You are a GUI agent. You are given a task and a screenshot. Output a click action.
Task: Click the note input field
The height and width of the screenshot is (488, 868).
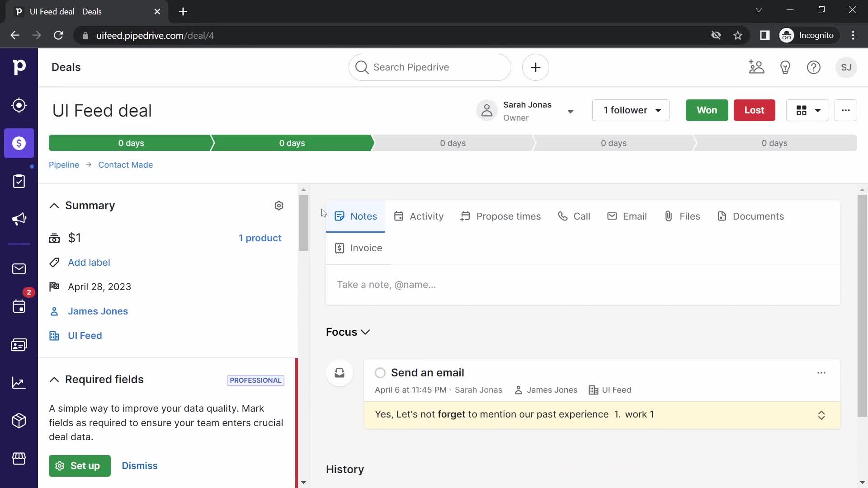584,285
